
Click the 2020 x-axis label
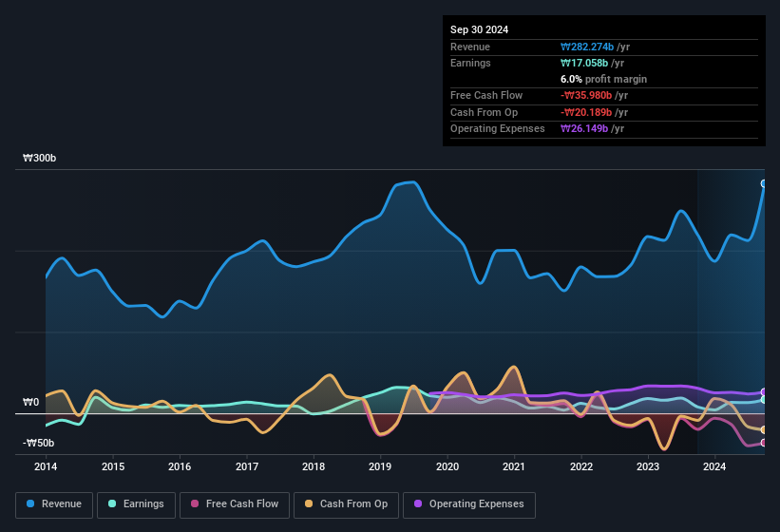click(447, 466)
